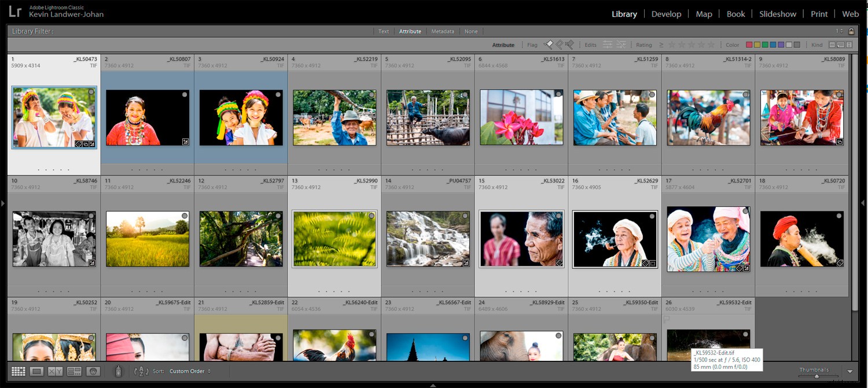Screen dimensions: 868x388
Task: Toggle the filter lock padlock
Action: tap(851, 31)
